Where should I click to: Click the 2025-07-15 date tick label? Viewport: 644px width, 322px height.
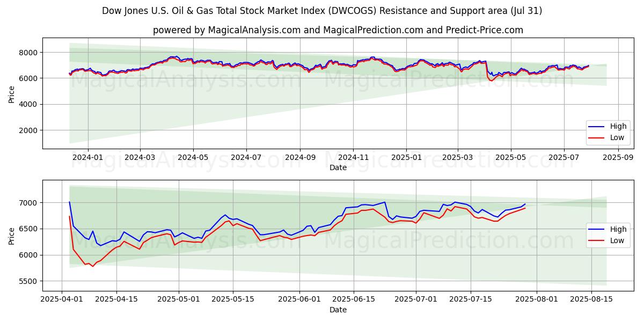click(x=471, y=299)
